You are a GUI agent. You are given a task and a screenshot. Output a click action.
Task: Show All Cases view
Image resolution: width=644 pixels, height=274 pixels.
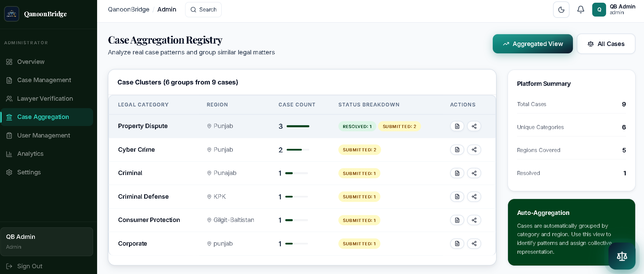(606, 44)
